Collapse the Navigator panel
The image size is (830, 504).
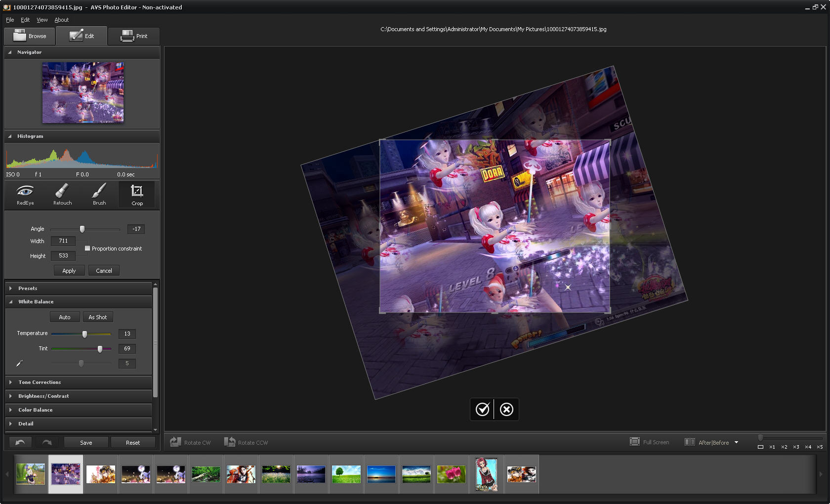(10, 52)
